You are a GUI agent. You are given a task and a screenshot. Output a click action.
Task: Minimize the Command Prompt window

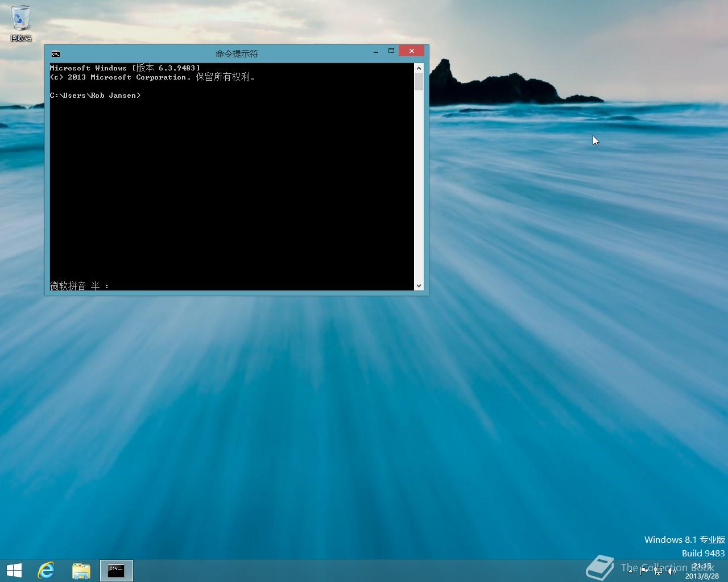pos(376,51)
